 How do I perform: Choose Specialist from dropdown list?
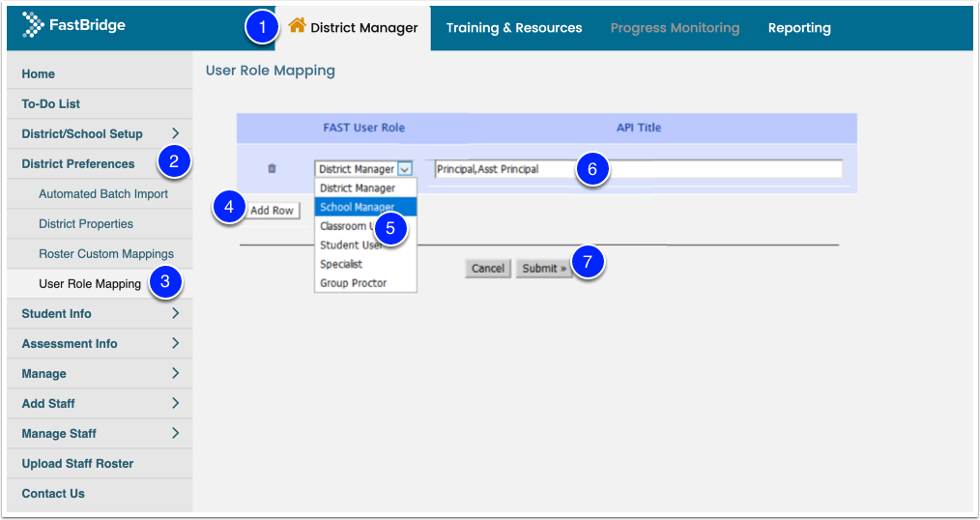(365, 264)
